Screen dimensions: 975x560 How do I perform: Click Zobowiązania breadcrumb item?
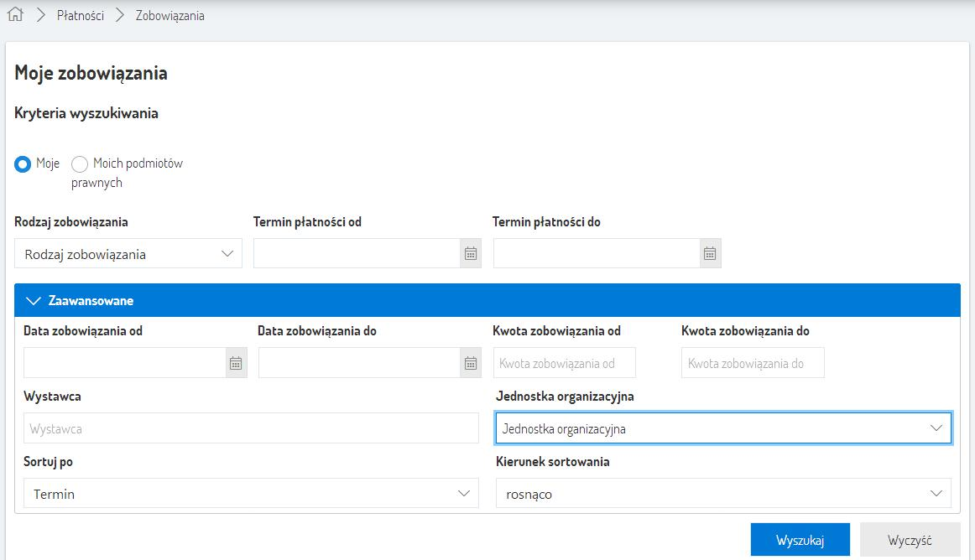click(169, 15)
